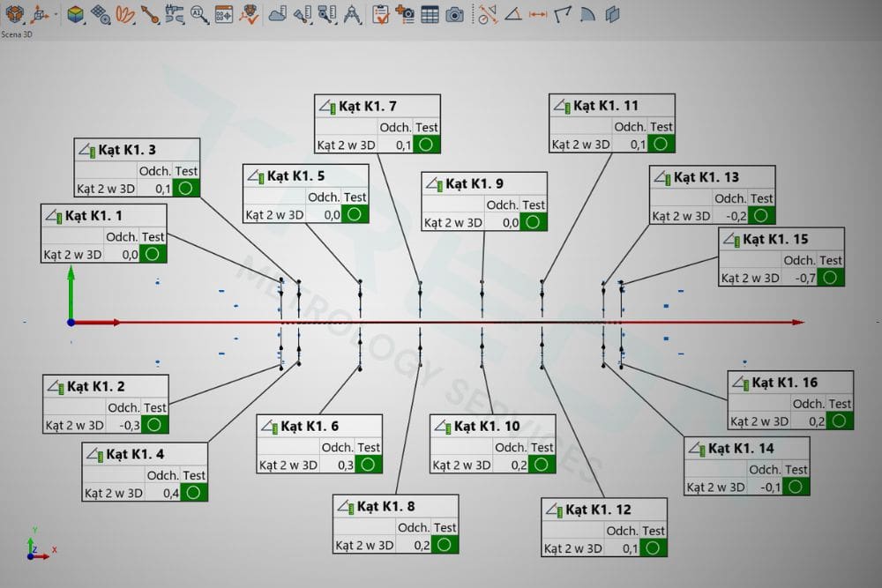This screenshot has width=882, height=588.
Task: Click the overlapping parallel planes icon
Action: (x=612, y=14)
